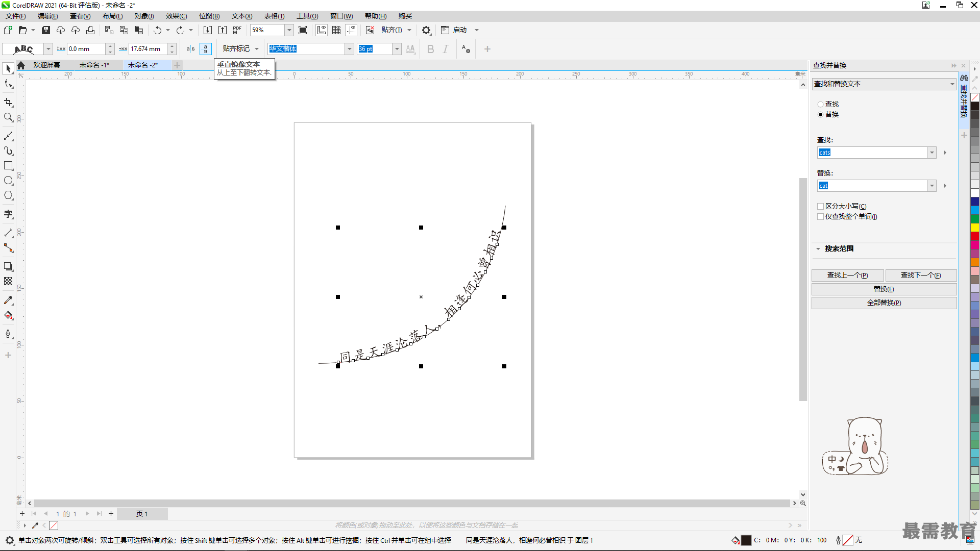Click the no-color swatch atop the palette
980x551 pixels.
[x=975, y=97]
